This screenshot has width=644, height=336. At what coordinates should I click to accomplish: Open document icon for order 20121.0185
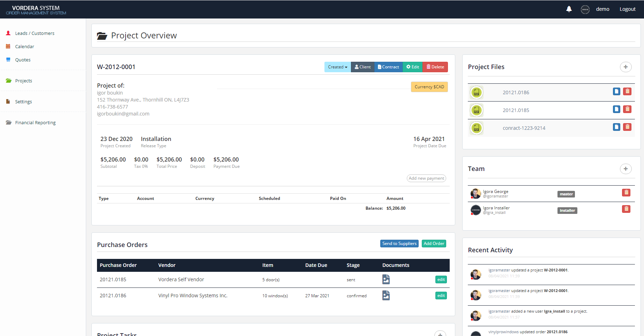point(386,279)
